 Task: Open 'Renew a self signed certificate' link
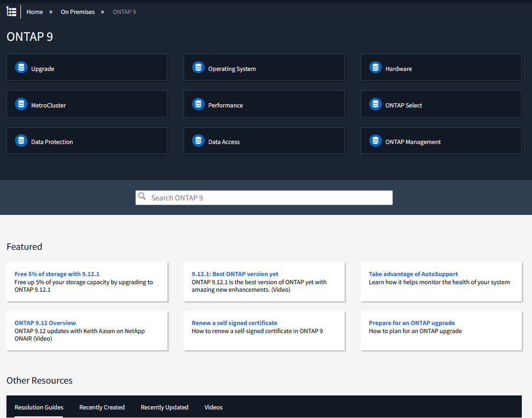[x=235, y=323]
